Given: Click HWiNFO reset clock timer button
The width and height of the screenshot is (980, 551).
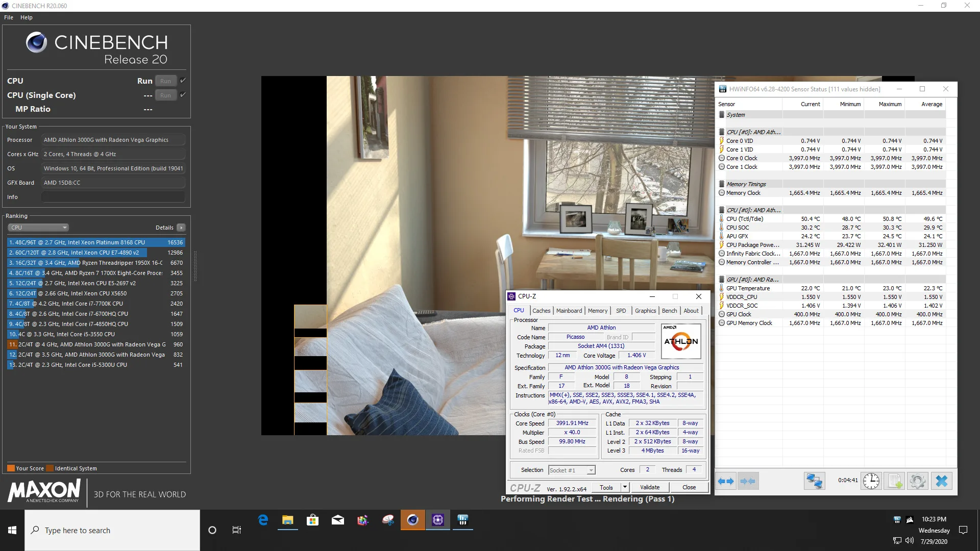Looking at the screenshot, I should coord(871,481).
